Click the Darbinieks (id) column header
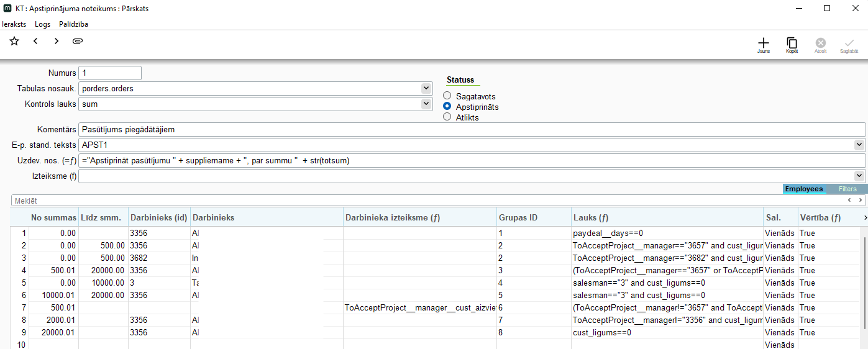The width and height of the screenshot is (868, 349). 159,217
